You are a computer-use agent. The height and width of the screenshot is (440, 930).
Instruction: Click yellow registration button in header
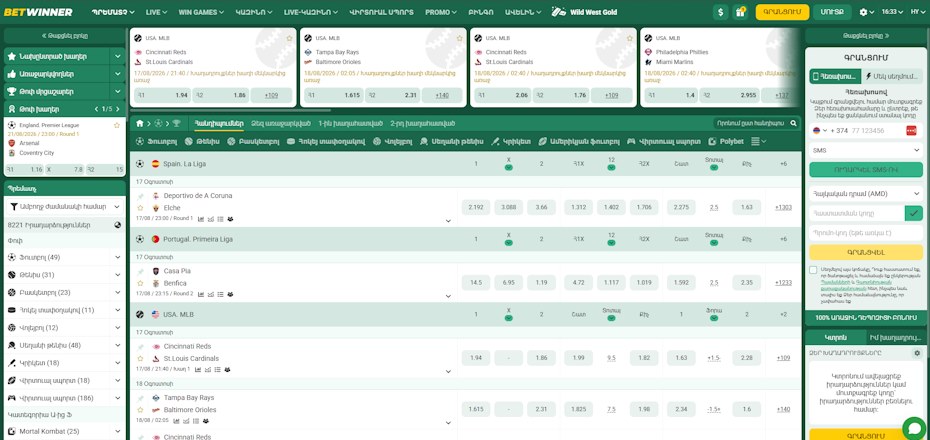pyautogui.click(x=782, y=12)
